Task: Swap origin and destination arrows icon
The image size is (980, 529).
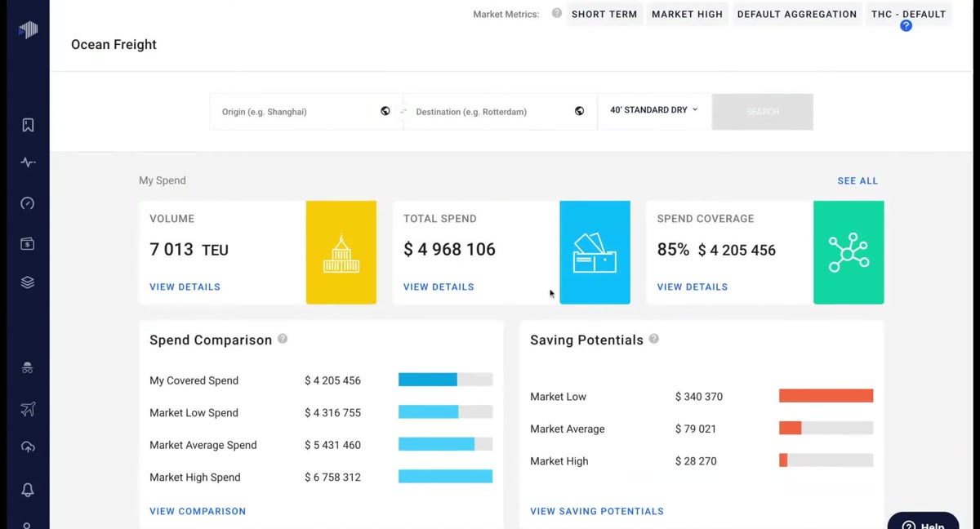Action: click(403, 111)
